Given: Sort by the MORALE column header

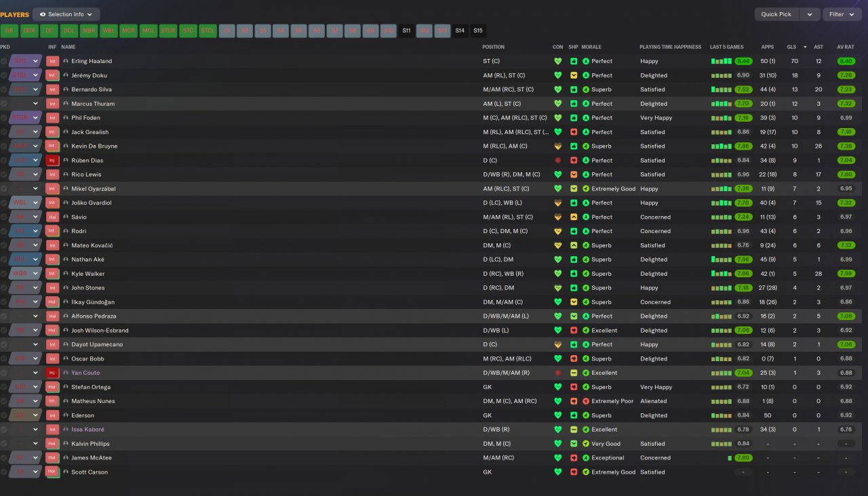Looking at the screenshot, I should [591, 47].
